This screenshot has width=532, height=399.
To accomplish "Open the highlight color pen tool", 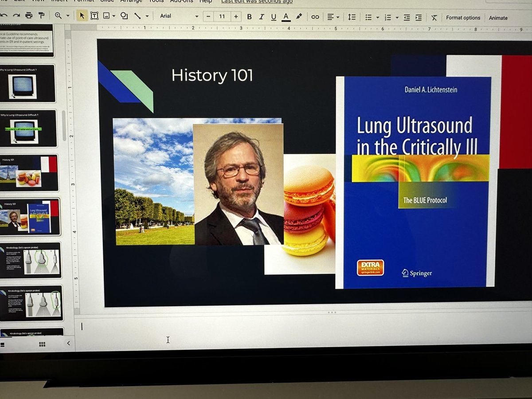I will tap(299, 17).
